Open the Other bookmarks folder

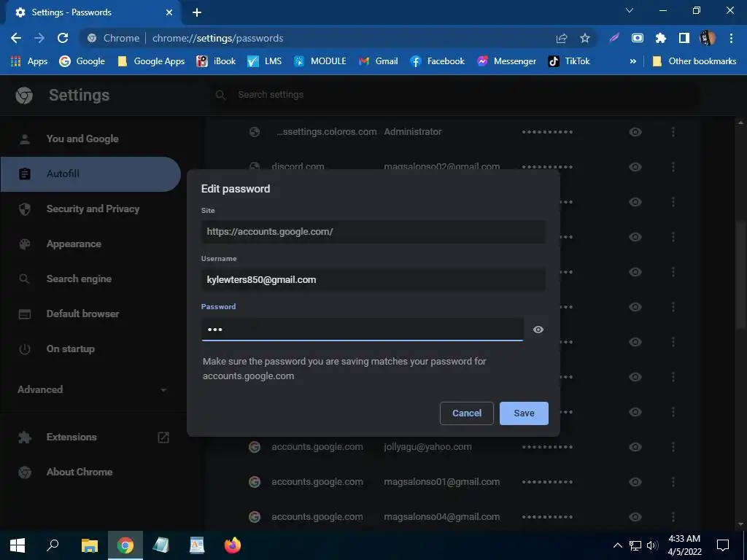694,61
